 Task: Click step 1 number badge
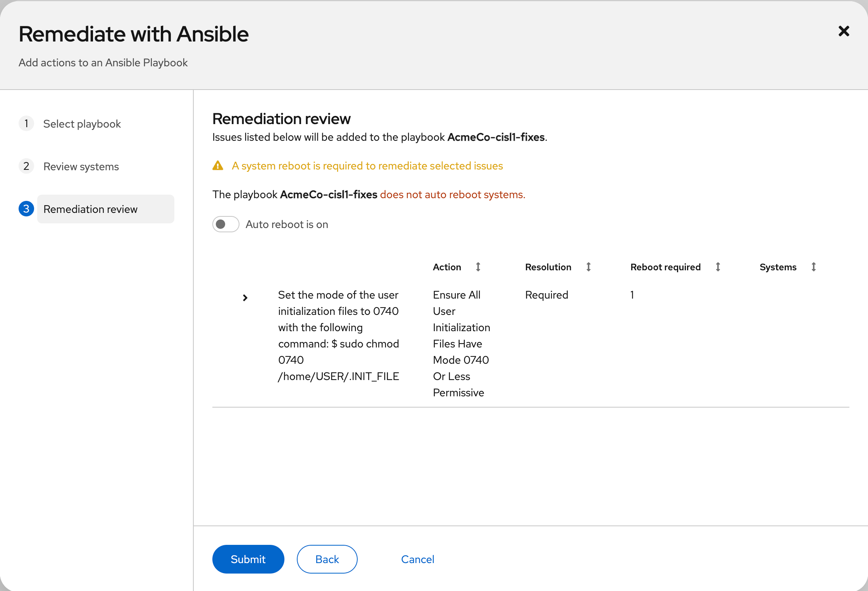click(x=26, y=124)
